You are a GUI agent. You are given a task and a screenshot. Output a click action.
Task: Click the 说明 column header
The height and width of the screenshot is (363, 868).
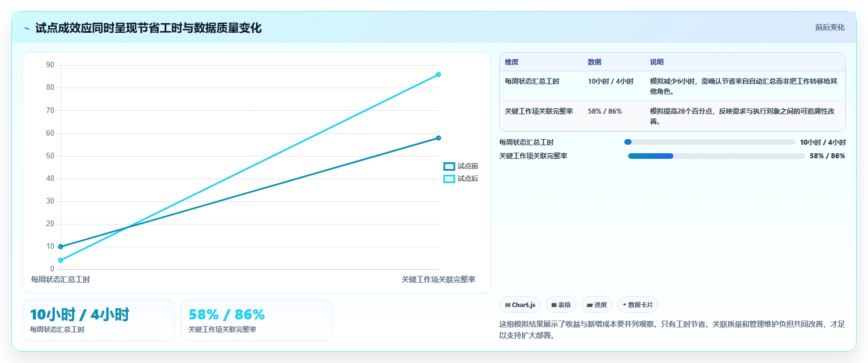657,62
